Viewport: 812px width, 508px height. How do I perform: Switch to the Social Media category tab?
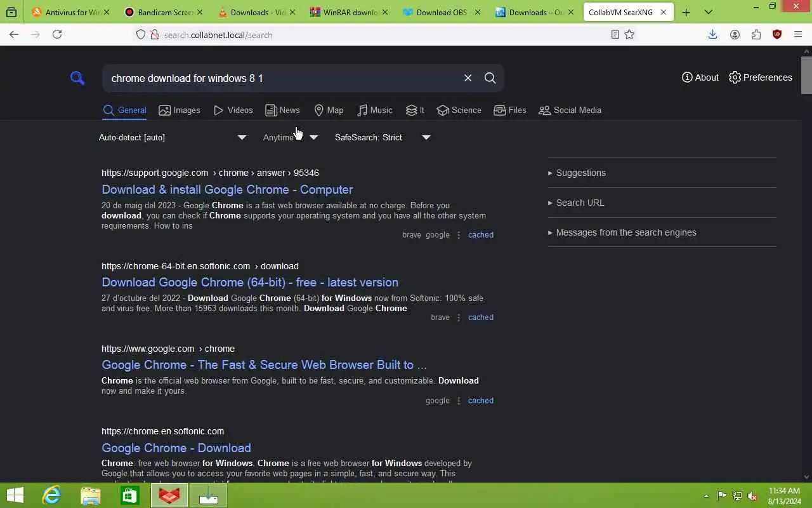pyautogui.click(x=570, y=110)
